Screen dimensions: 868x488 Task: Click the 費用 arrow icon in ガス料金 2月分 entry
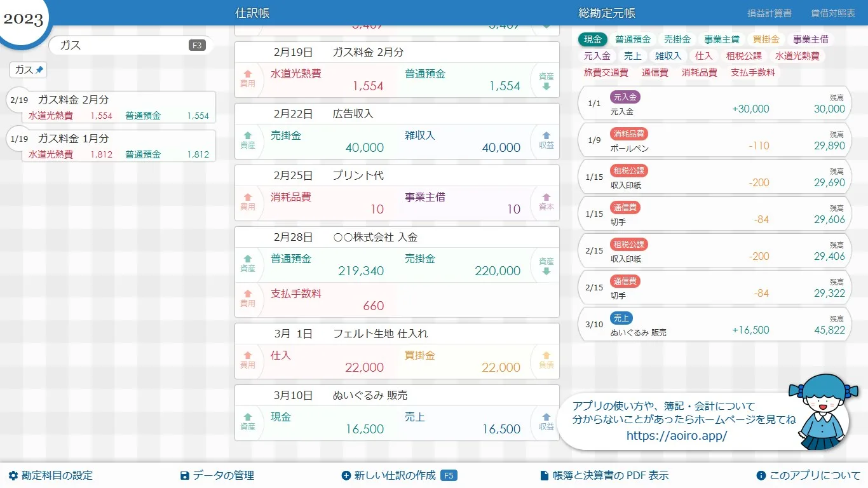248,74
